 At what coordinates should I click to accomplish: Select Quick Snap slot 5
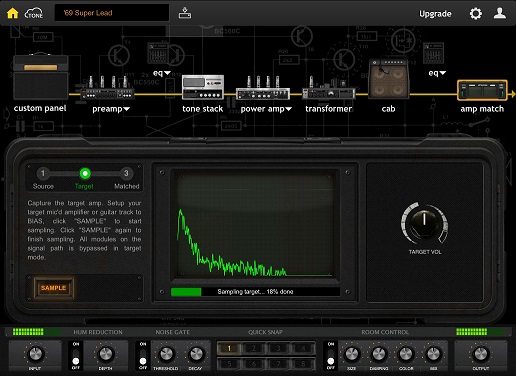tap(229, 364)
